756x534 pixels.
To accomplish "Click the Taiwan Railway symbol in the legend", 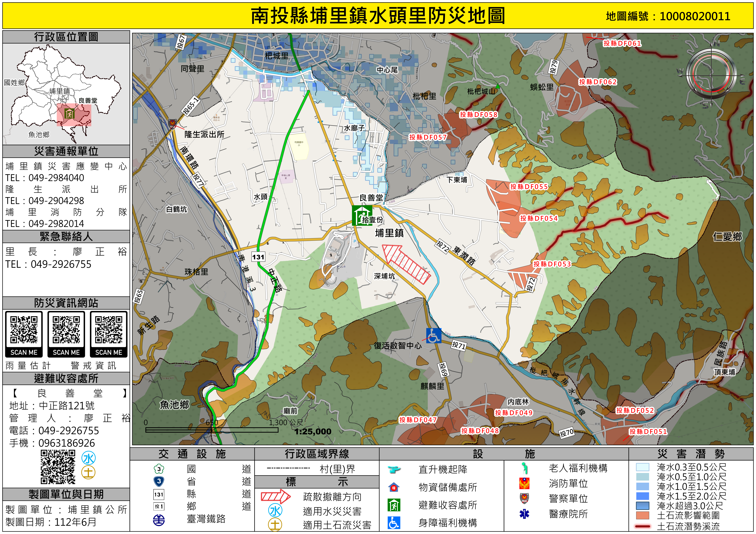I will [x=159, y=520].
